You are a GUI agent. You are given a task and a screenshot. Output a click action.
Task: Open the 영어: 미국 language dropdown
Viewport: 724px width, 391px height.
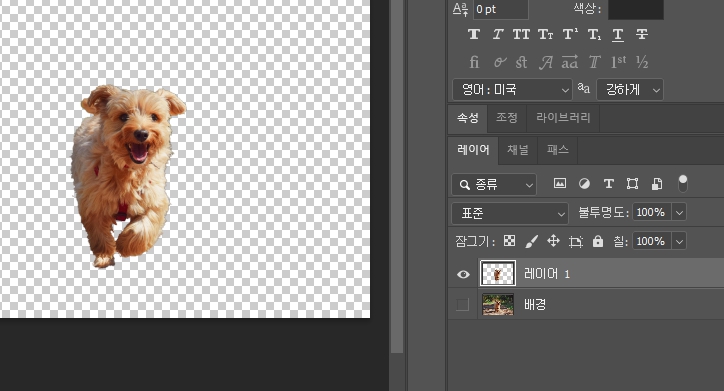pyautogui.click(x=512, y=90)
